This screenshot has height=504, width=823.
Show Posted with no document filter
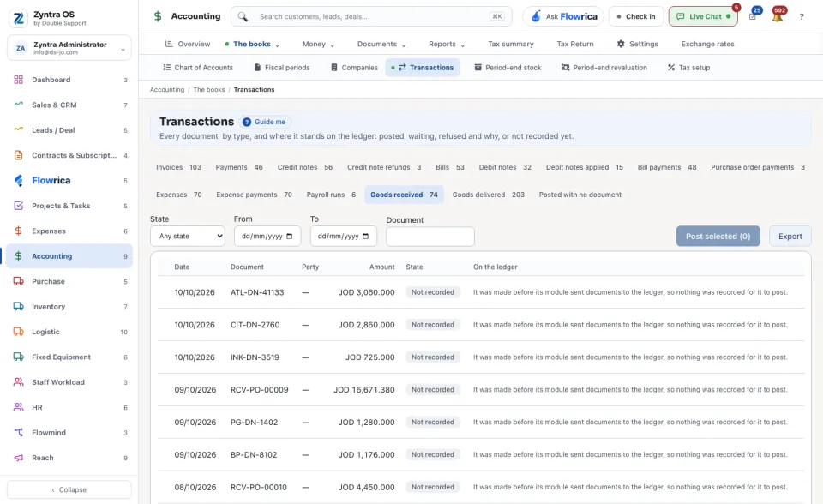[580, 195]
